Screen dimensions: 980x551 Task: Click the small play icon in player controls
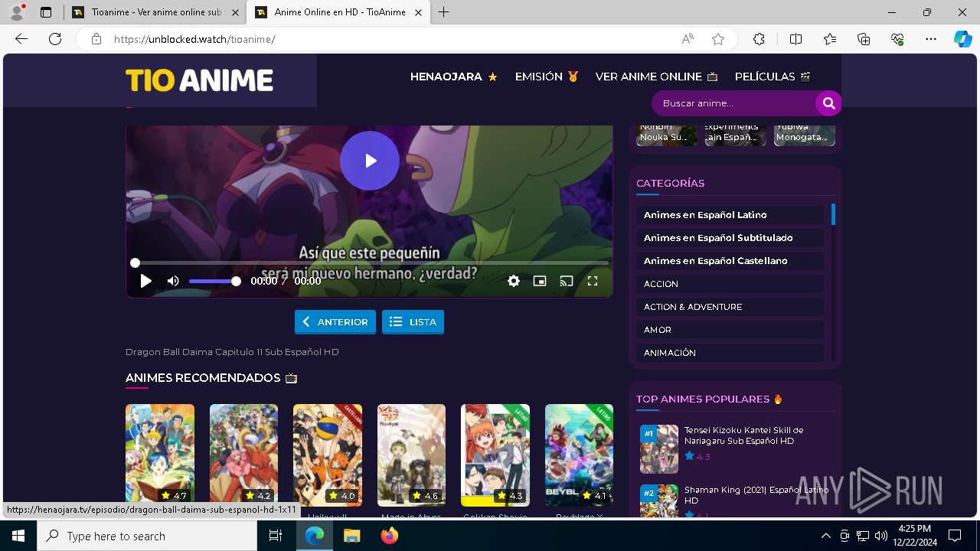(x=145, y=281)
